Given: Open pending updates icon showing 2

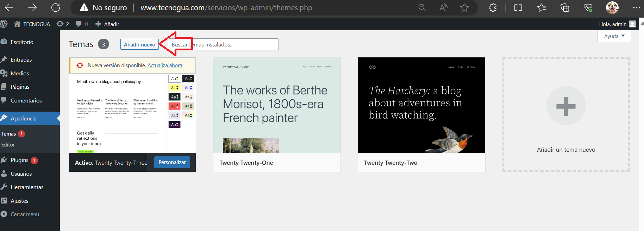Looking at the screenshot, I should 63,24.
